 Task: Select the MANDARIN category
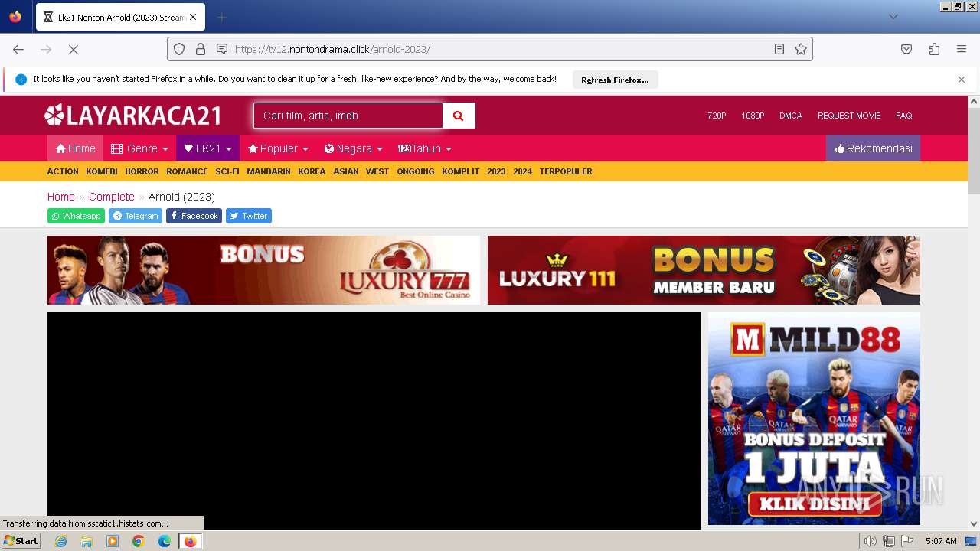(x=269, y=171)
